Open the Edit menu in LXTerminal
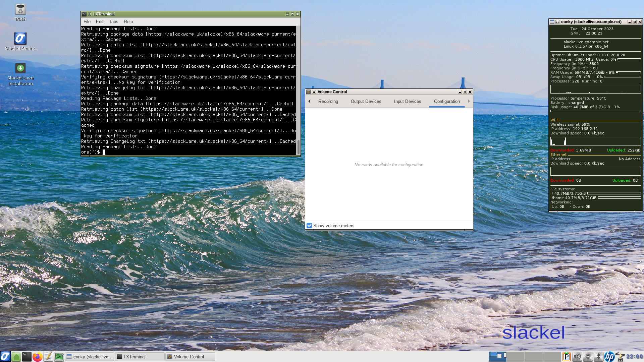This screenshot has height=362, width=644. (x=100, y=21)
